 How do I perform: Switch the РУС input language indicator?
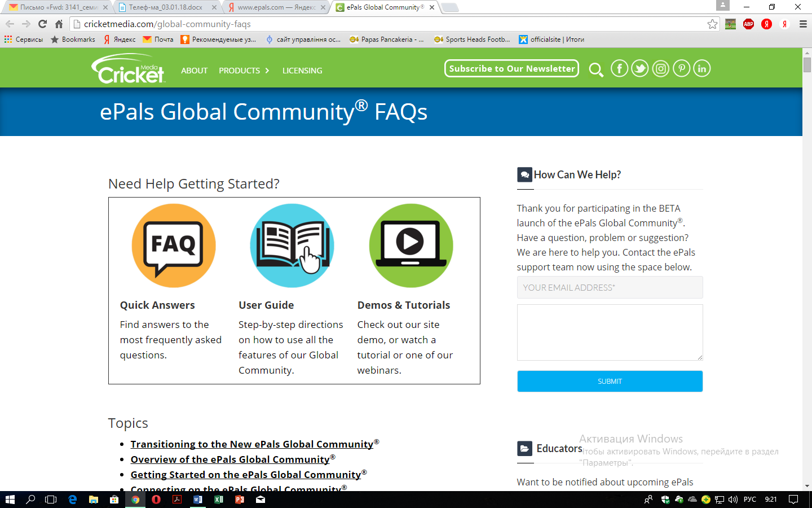[x=750, y=500]
